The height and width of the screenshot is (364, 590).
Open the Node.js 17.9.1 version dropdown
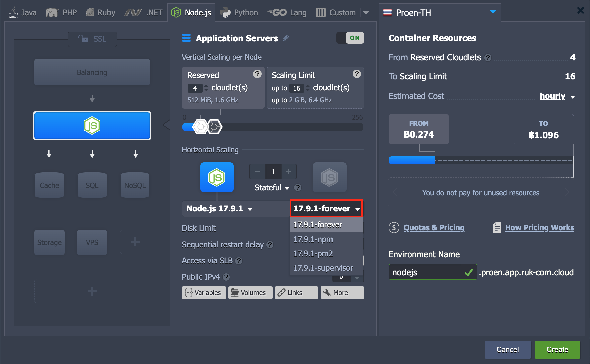pos(219,209)
